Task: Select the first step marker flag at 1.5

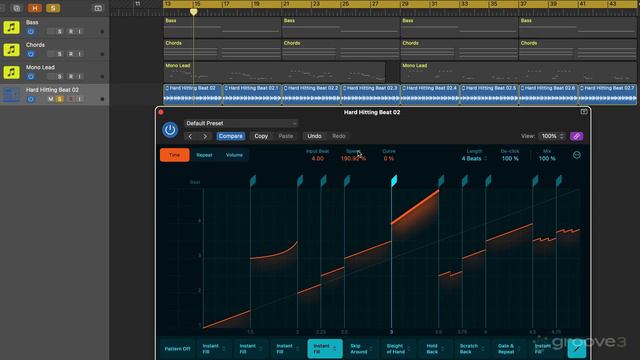Action: (x=253, y=180)
